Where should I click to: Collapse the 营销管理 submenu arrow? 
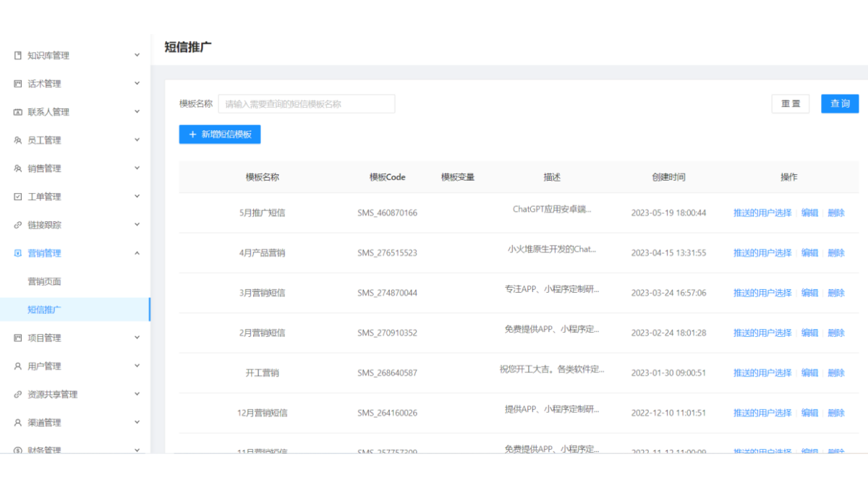(x=137, y=253)
